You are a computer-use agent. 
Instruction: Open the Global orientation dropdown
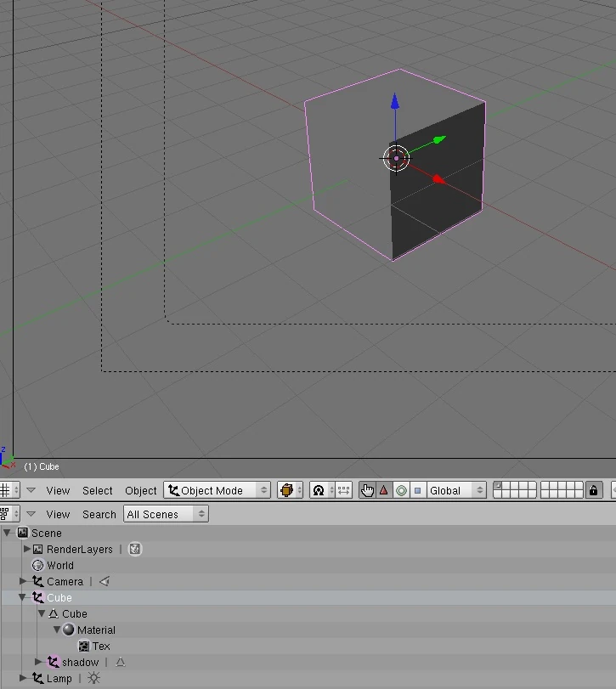click(x=455, y=490)
